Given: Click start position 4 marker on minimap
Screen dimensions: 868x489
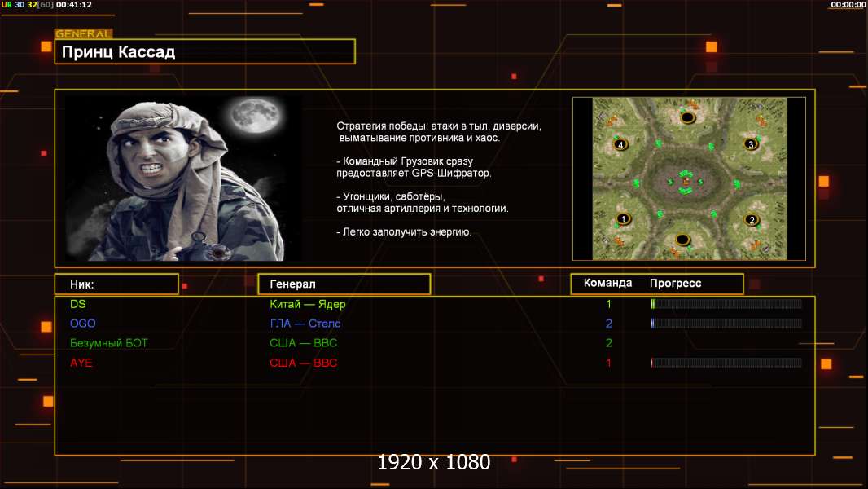Looking at the screenshot, I should coord(620,144).
